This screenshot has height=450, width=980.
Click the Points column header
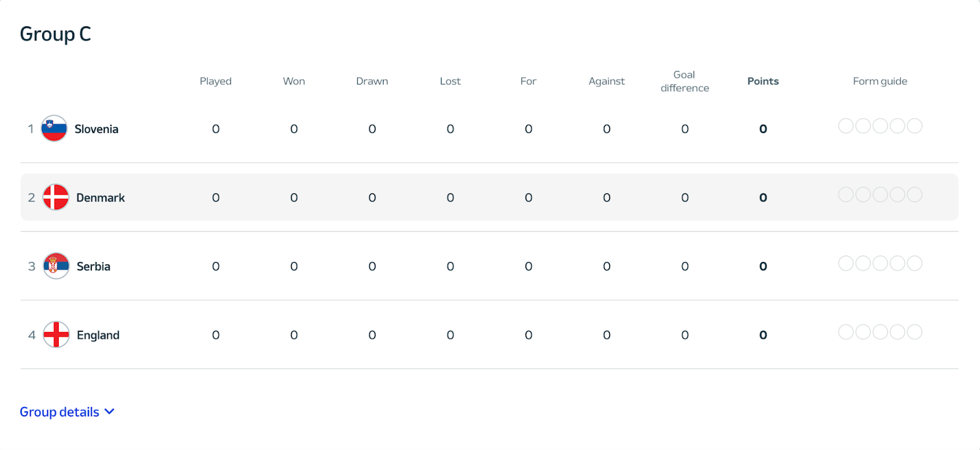pyautogui.click(x=763, y=81)
